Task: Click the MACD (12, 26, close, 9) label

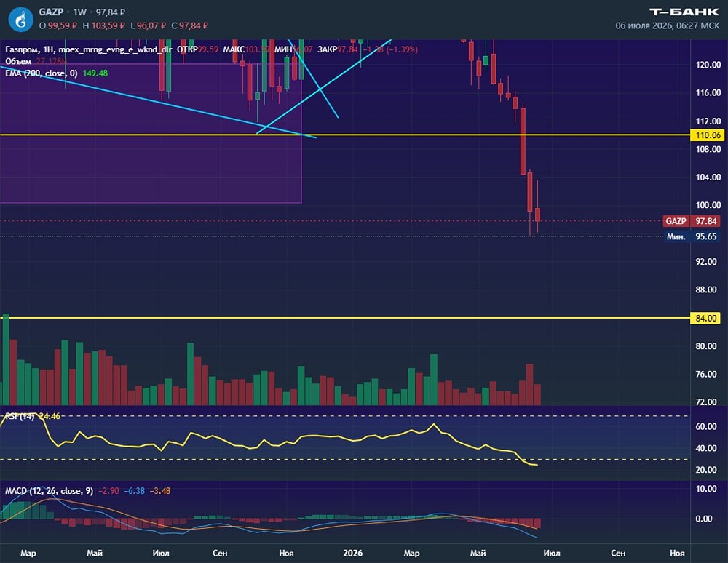Action: 50,491
